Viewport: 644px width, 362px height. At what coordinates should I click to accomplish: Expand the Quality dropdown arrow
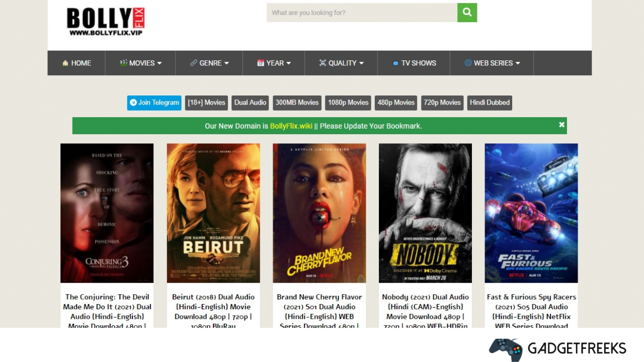(361, 63)
